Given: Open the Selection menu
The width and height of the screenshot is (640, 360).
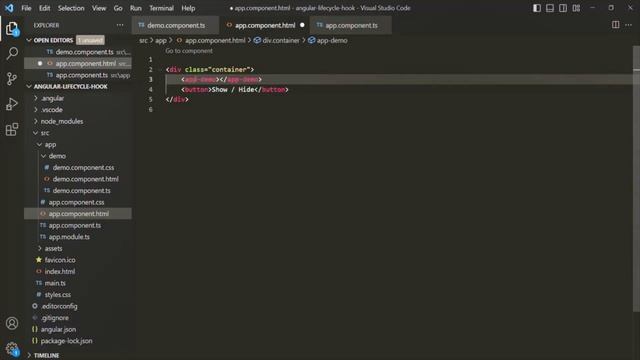Looking at the screenshot, I should click(x=71, y=8).
